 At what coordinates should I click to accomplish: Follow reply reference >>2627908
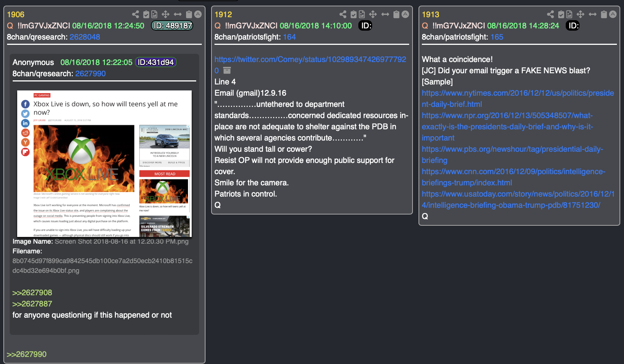(x=32, y=293)
